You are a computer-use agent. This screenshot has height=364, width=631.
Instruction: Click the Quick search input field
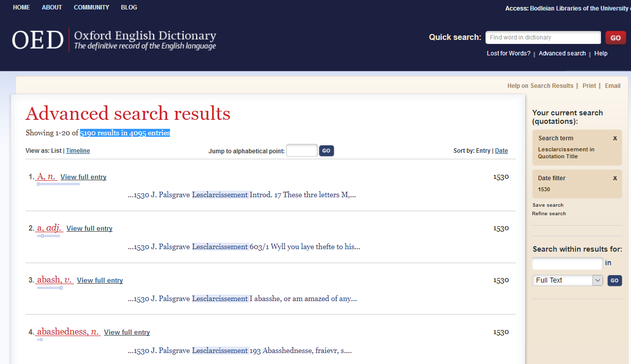(x=542, y=37)
